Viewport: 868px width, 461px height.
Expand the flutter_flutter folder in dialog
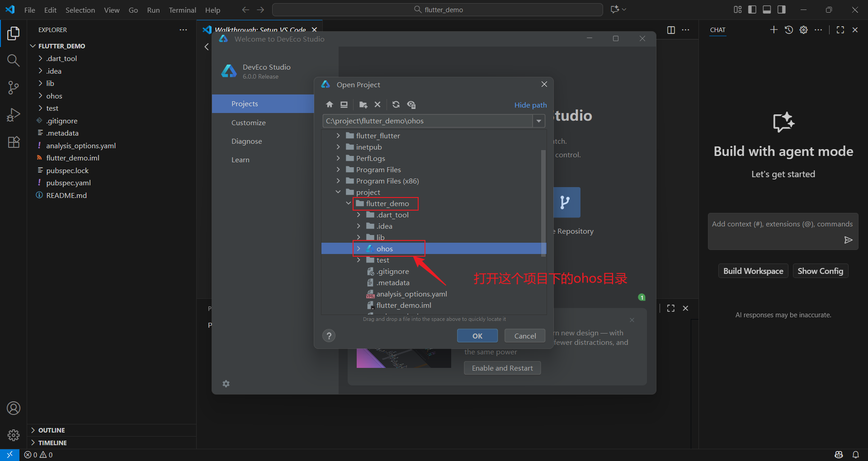(338, 136)
